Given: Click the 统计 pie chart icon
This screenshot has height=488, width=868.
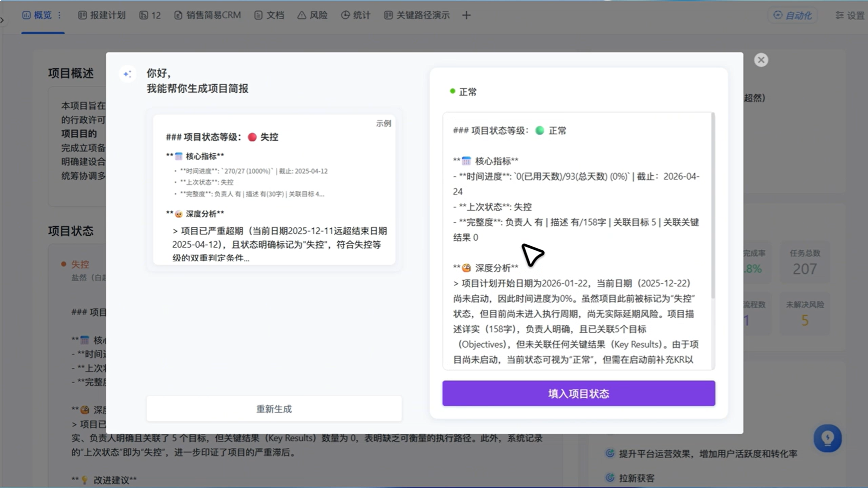Looking at the screenshot, I should (345, 15).
